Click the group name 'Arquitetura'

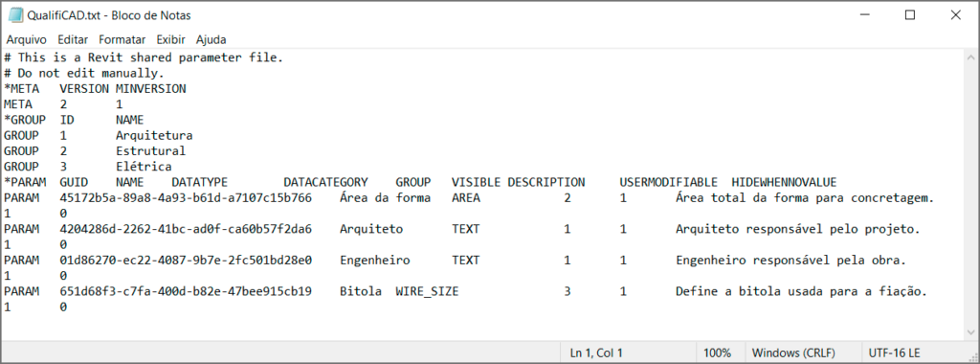coord(154,136)
